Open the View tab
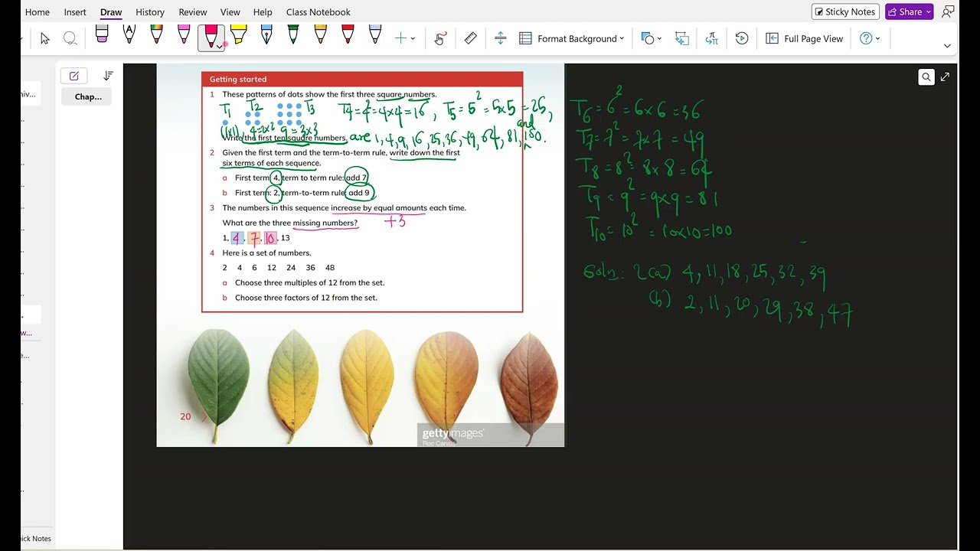The width and height of the screenshot is (980, 551). (230, 12)
